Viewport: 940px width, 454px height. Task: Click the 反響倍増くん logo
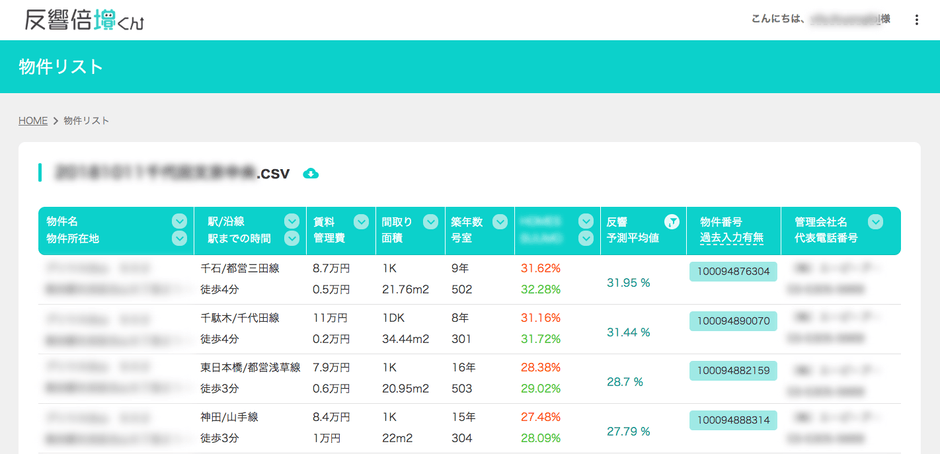pos(84,20)
